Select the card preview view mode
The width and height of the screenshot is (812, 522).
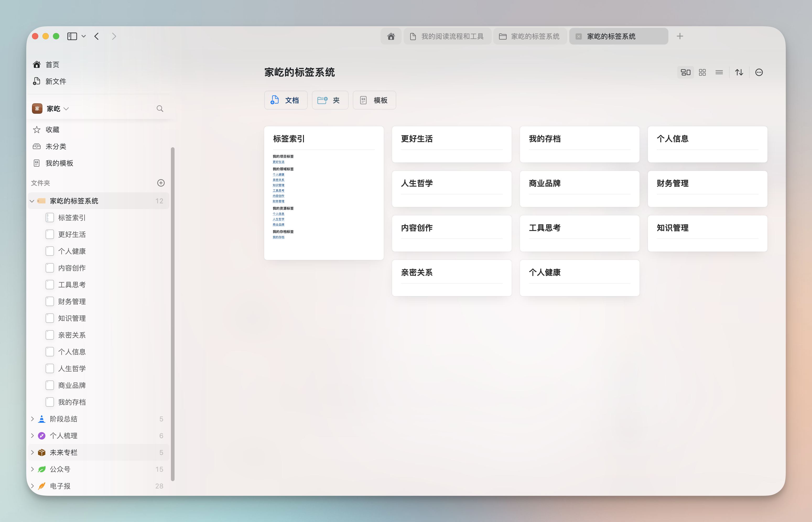686,72
